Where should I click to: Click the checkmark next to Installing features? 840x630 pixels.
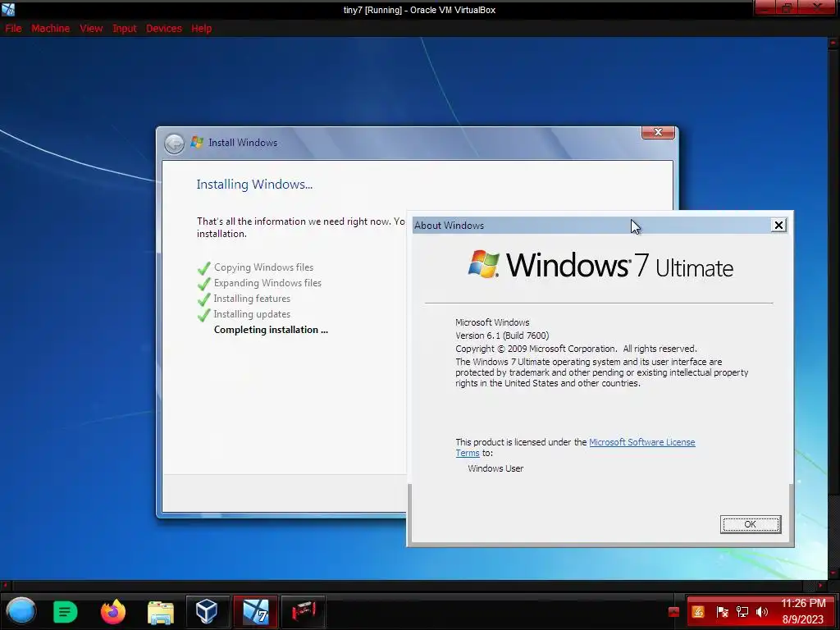coord(203,299)
